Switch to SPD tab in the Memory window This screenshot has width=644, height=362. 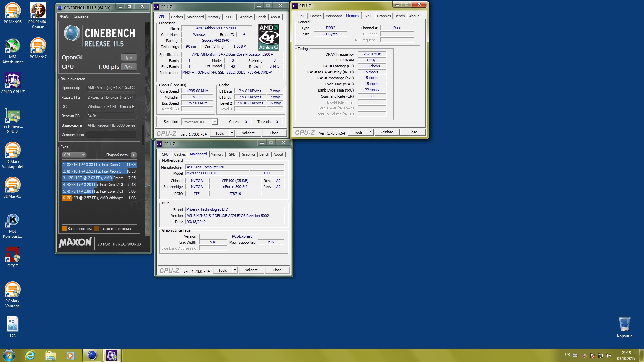click(x=368, y=16)
